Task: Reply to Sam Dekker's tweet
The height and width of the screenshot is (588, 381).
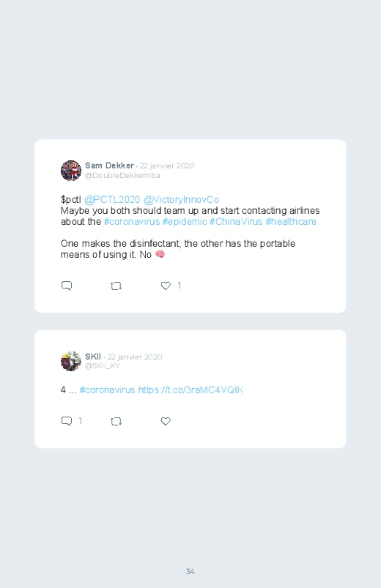Action: (67, 286)
